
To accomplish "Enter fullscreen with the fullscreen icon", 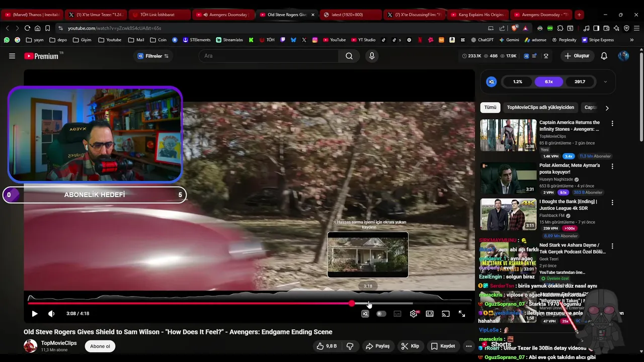I will 462,314.
